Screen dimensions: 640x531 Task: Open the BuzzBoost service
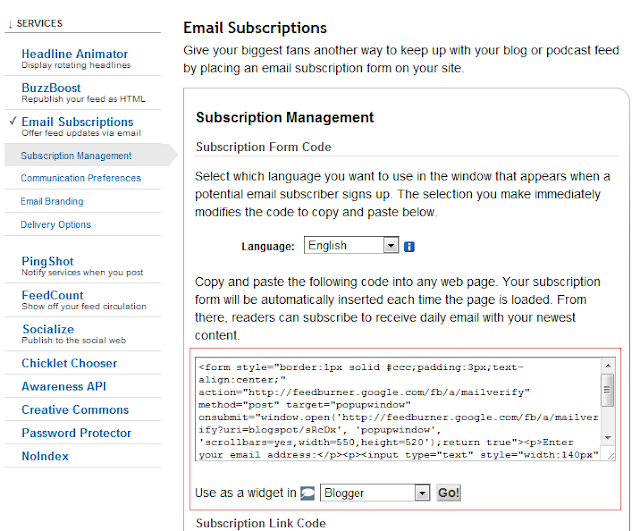coord(52,88)
